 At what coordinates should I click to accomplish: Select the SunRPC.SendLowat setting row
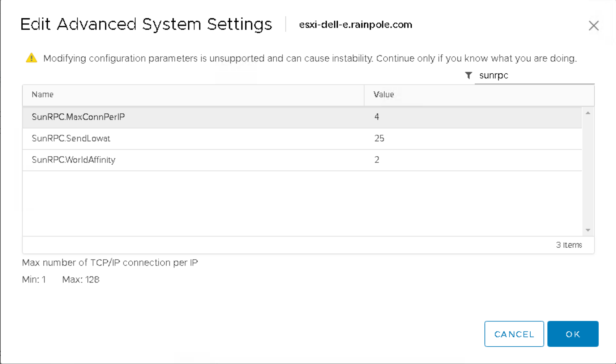71,138
